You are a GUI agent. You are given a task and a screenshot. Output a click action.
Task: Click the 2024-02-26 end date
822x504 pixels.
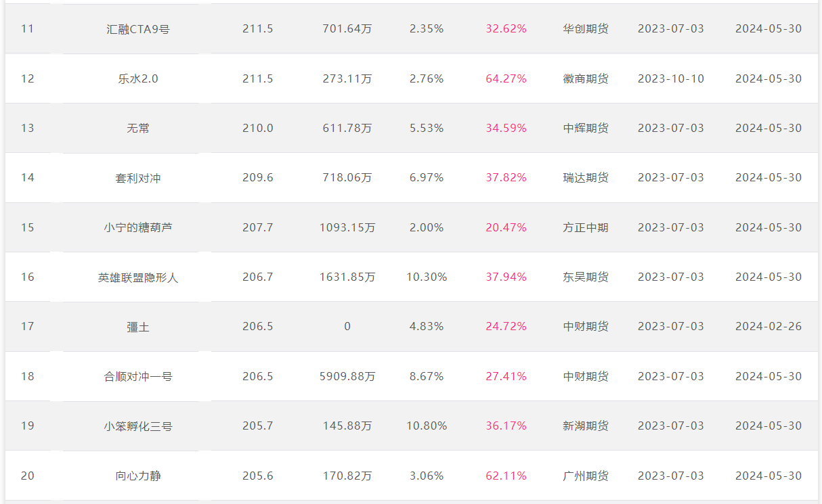(769, 326)
